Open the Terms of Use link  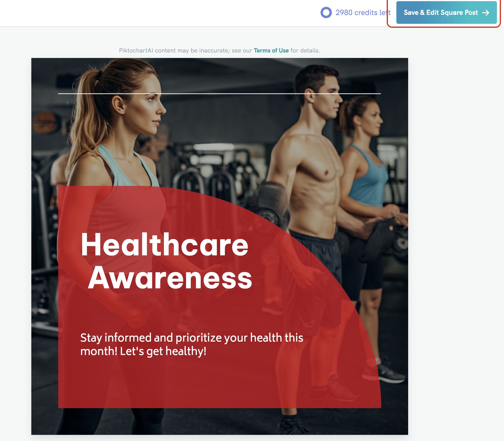click(x=271, y=50)
